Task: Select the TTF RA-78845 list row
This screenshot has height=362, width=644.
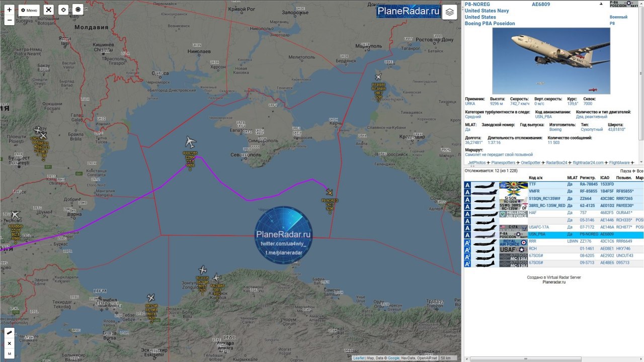Action: point(553,185)
